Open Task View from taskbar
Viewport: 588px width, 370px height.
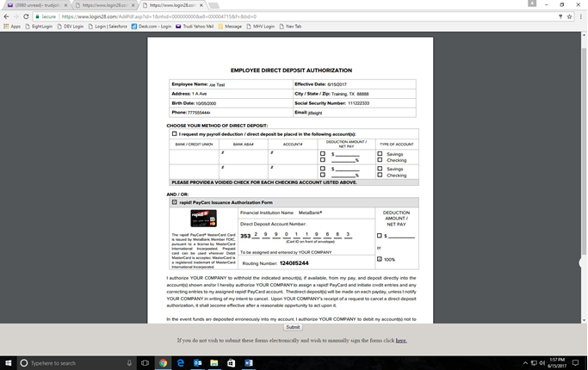coord(145,363)
